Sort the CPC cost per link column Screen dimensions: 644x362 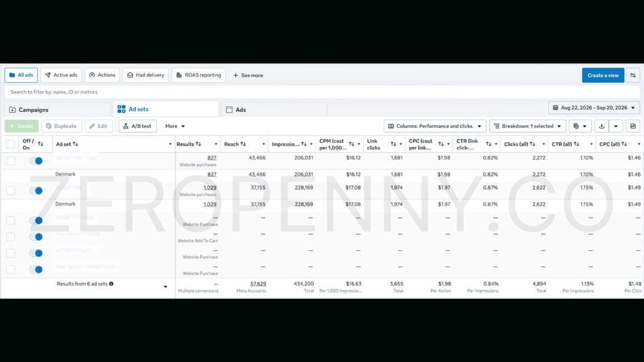click(441, 144)
